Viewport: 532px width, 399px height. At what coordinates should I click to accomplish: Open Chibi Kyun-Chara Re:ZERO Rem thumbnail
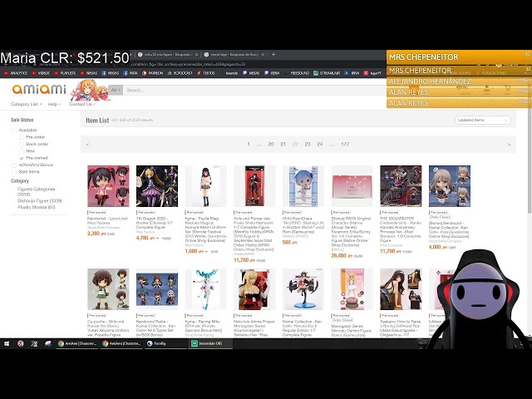click(303, 186)
